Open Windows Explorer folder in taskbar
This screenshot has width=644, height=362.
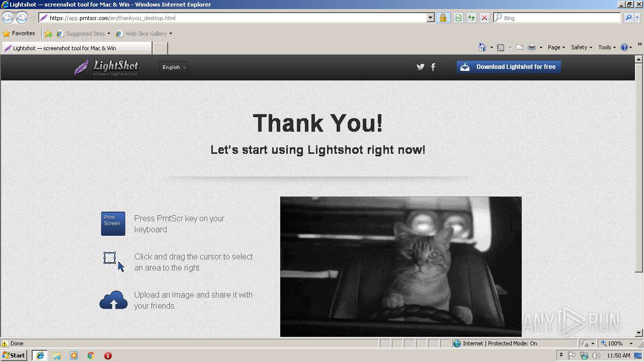click(x=57, y=355)
